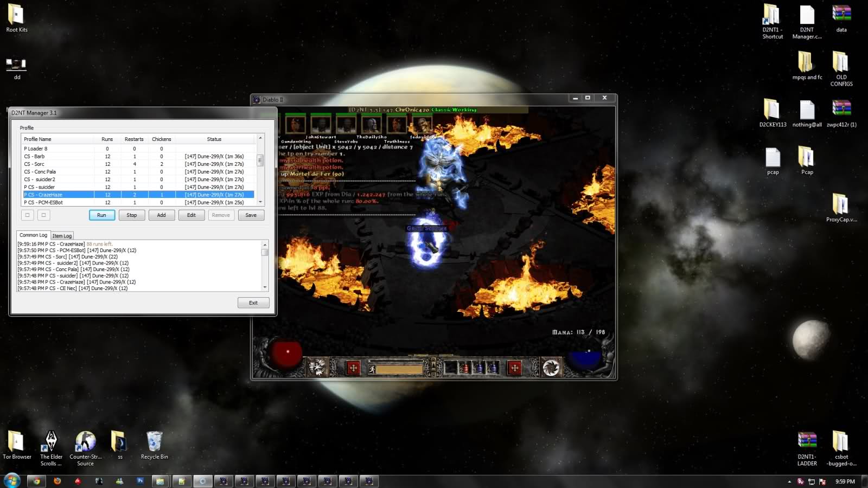Click the TheDailySho party portrait
Screen dimensions: 868x488
[372, 124]
